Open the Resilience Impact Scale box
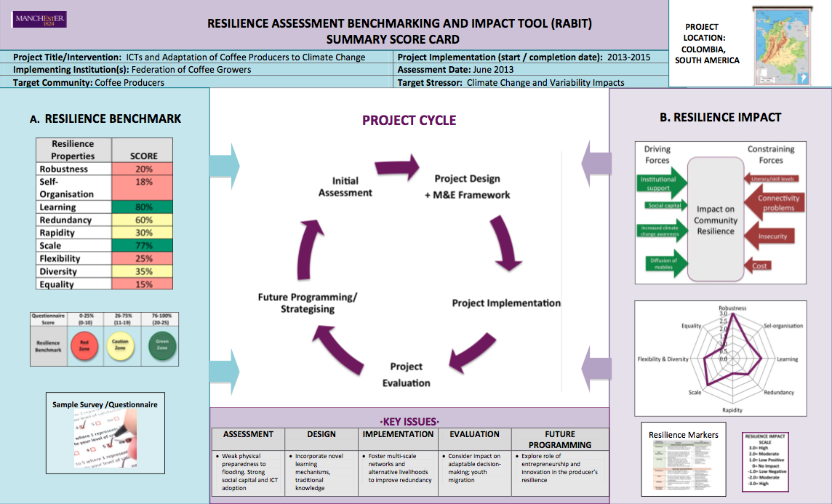The width and height of the screenshot is (832, 504). [x=765, y=462]
